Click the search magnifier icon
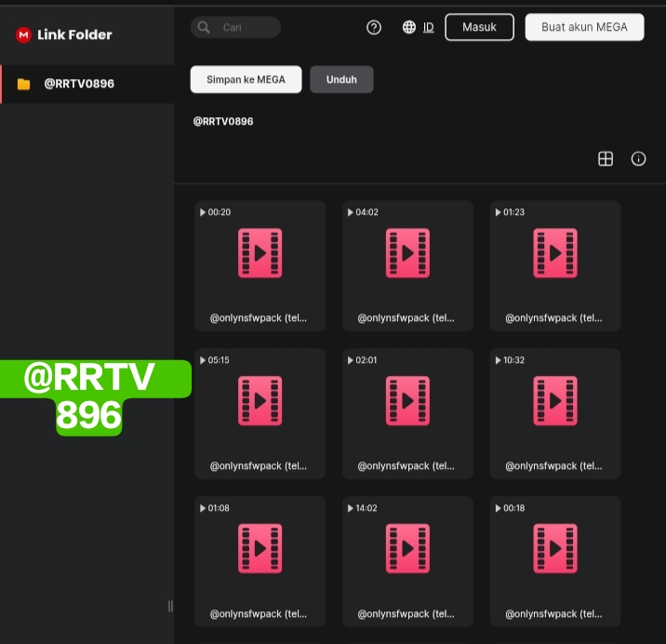Viewport: 666px width, 644px height. (204, 28)
